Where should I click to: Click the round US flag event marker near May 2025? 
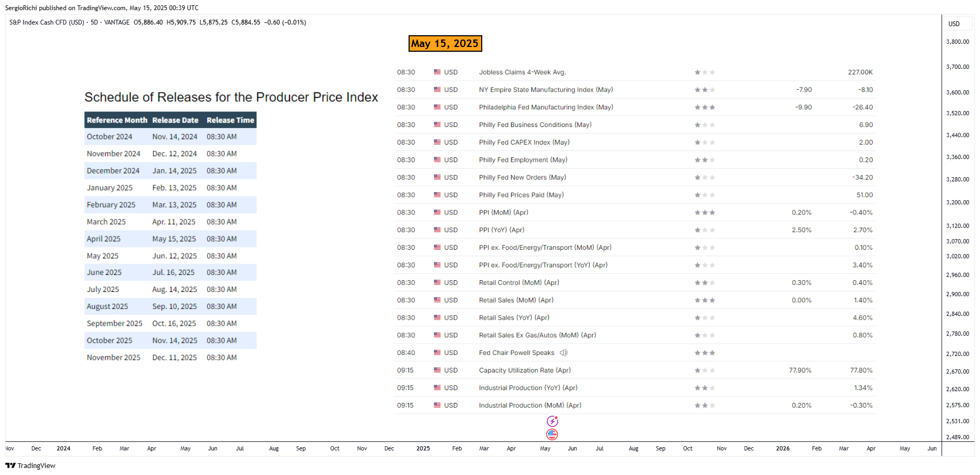coord(552,434)
